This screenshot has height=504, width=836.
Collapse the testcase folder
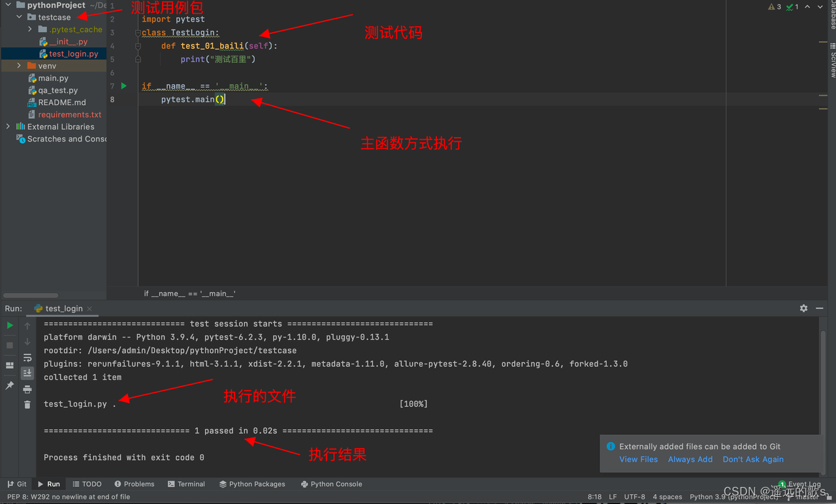click(x=19, y=17)
